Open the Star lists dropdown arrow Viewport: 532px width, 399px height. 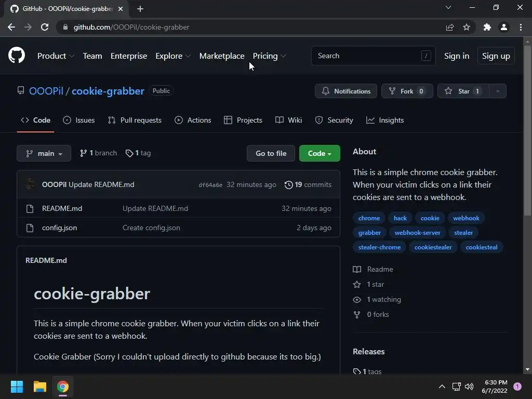[x=498, y=91]
